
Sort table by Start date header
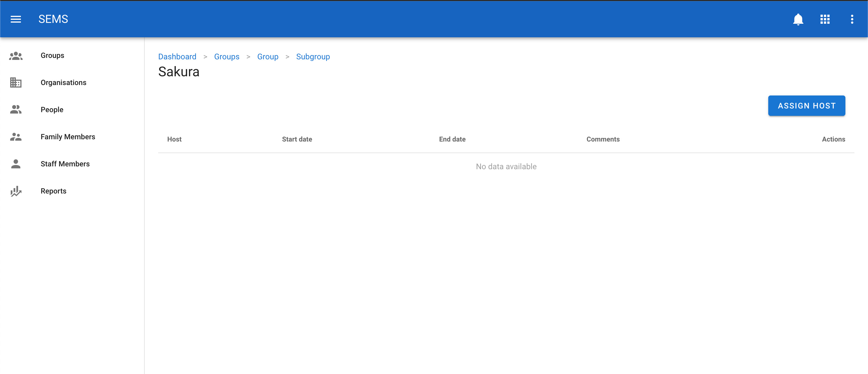point(296,139)
